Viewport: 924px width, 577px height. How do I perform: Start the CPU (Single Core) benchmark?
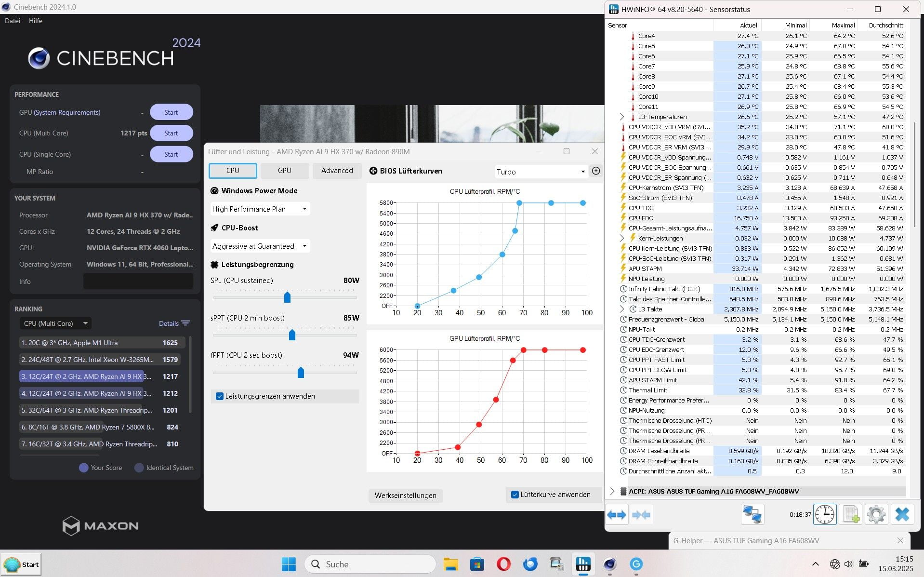point(171,154)
